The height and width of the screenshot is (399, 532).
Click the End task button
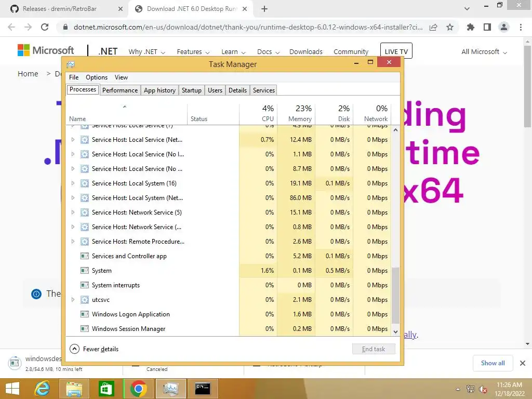(374, 349)
